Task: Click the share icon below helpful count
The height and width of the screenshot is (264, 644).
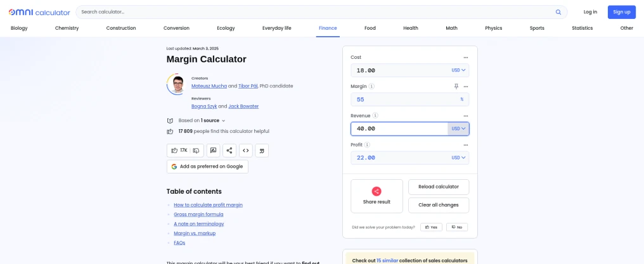Action: point(229,151)
